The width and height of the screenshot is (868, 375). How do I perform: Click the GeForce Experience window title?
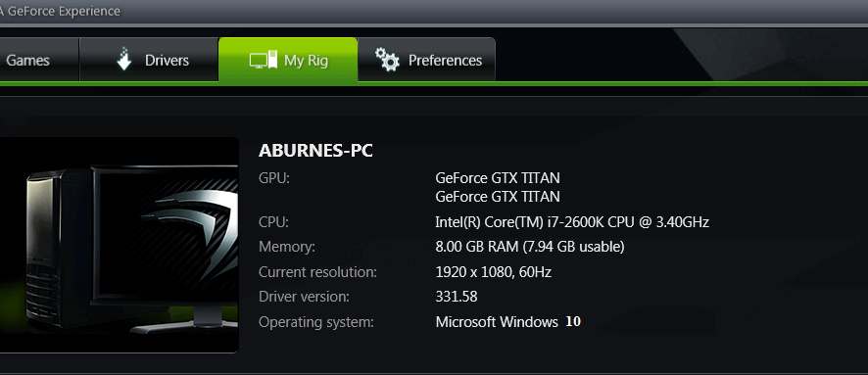(60, 11)
